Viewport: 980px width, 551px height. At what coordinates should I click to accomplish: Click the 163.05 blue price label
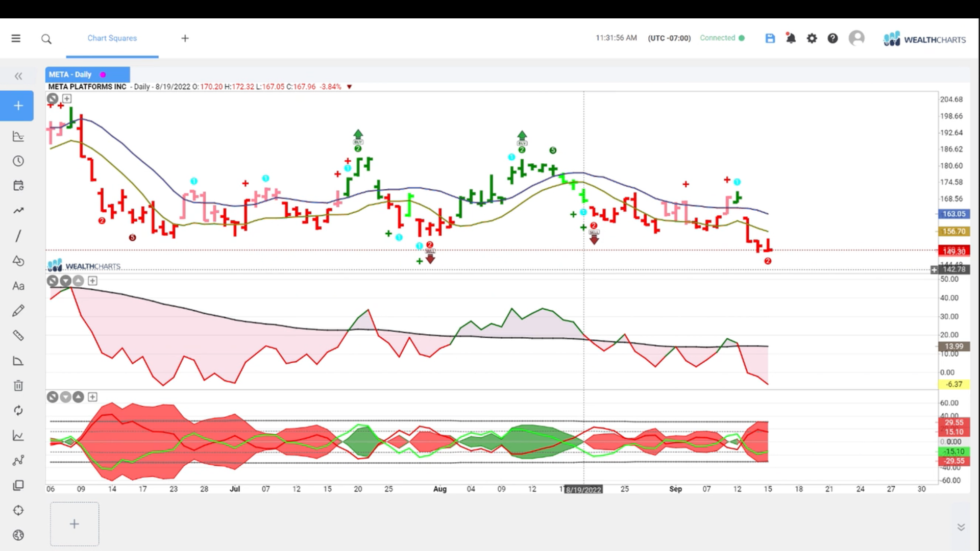pyautogui.click(x=953, y=214)
